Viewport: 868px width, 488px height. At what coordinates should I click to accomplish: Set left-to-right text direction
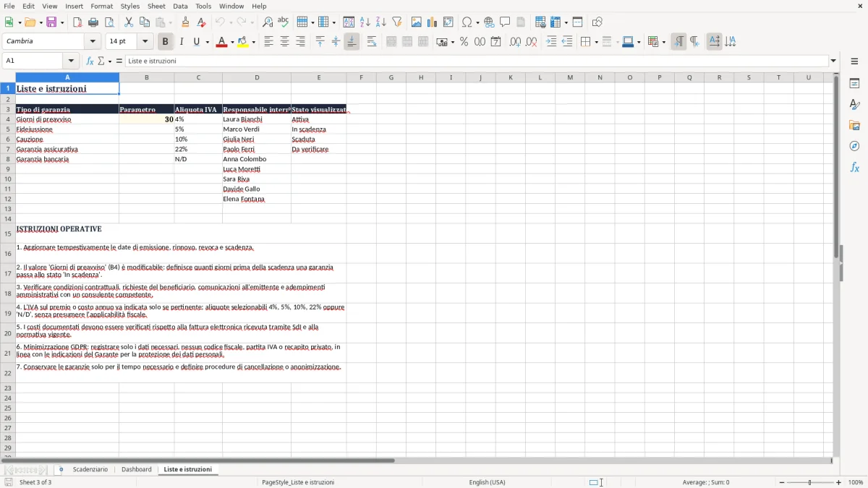(678, 42)
